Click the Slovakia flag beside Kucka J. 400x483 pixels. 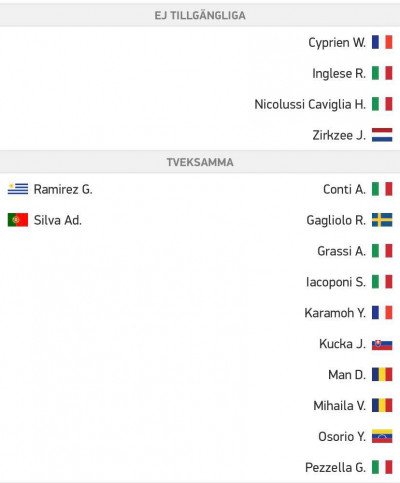[382, 344]
